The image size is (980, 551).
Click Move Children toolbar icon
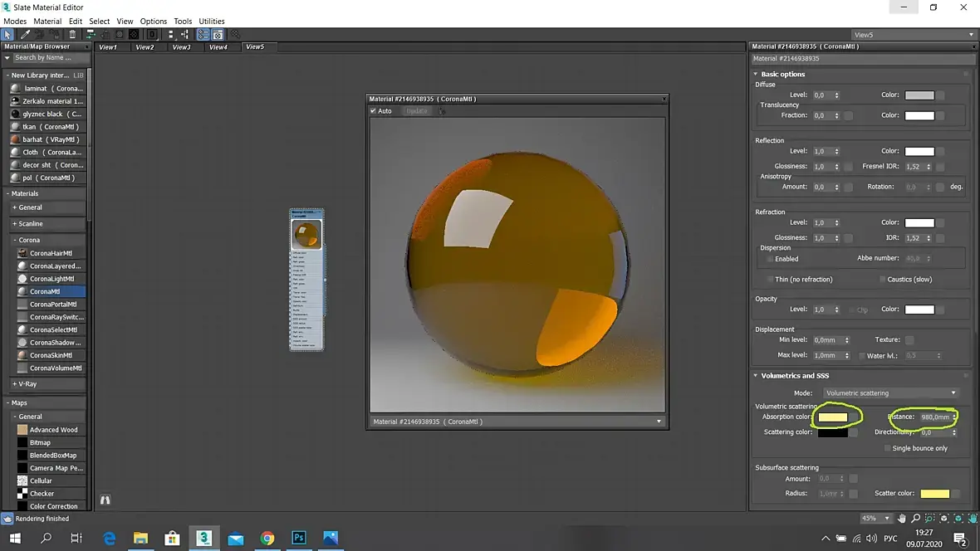91,34
